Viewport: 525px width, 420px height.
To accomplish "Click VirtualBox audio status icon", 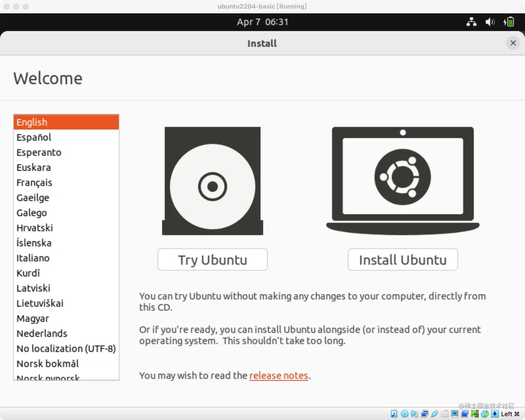I will [x=415, y=414].
